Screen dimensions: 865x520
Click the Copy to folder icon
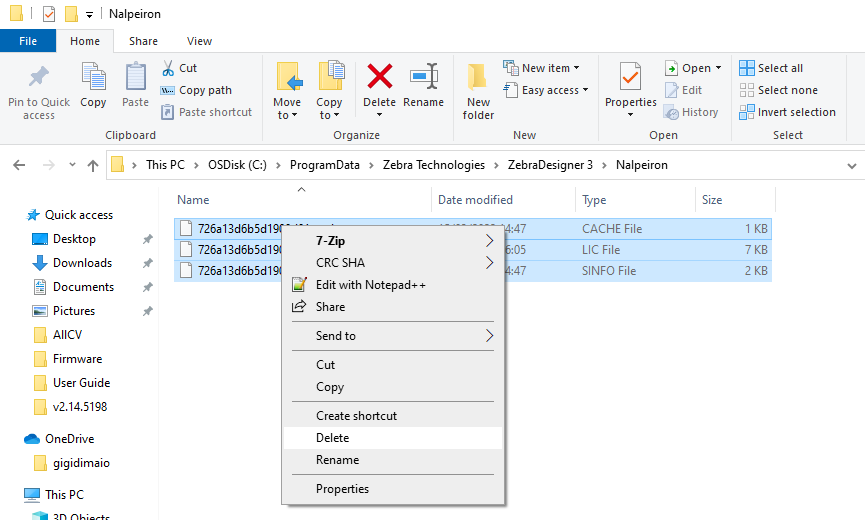pos(330,76)
